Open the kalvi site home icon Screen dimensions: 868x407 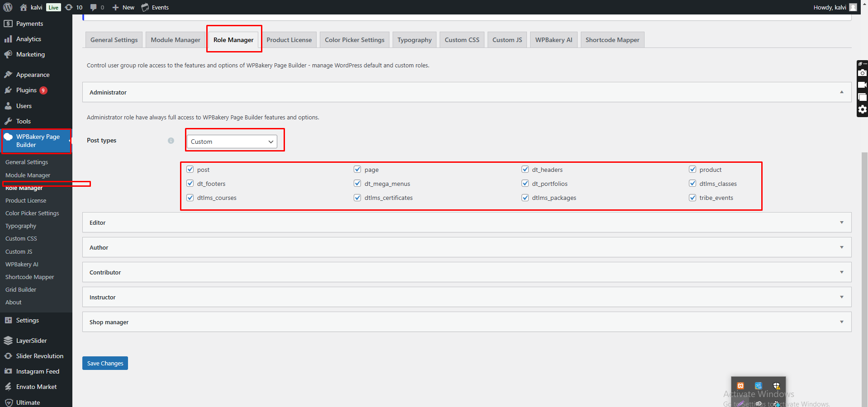click(x=24, y=7)
